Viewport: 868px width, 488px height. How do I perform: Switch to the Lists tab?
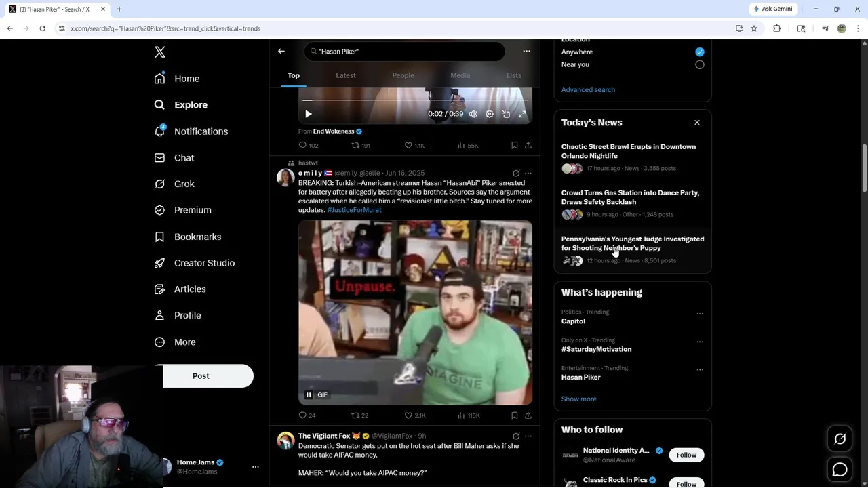click(x=514, y=75)
